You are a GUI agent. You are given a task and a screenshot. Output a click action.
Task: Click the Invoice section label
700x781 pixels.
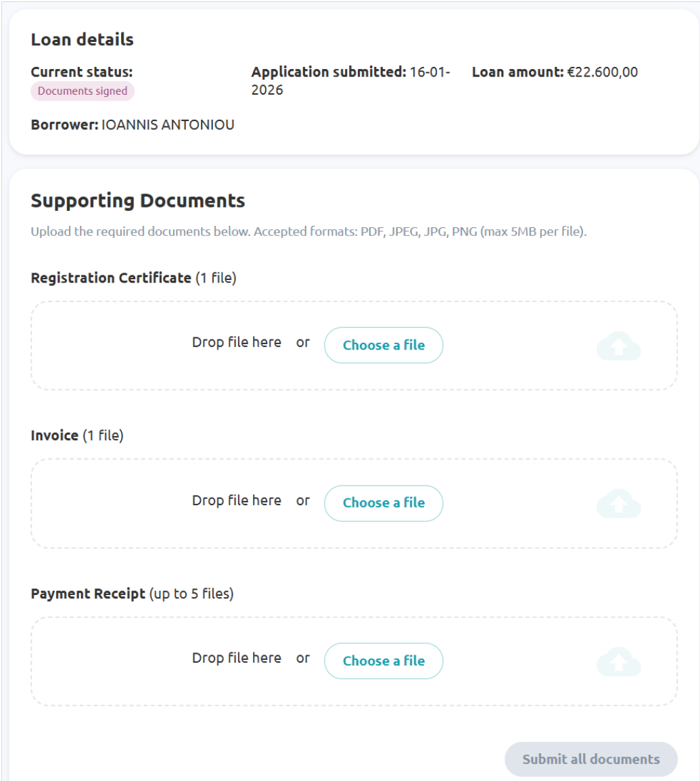(55, 436)
